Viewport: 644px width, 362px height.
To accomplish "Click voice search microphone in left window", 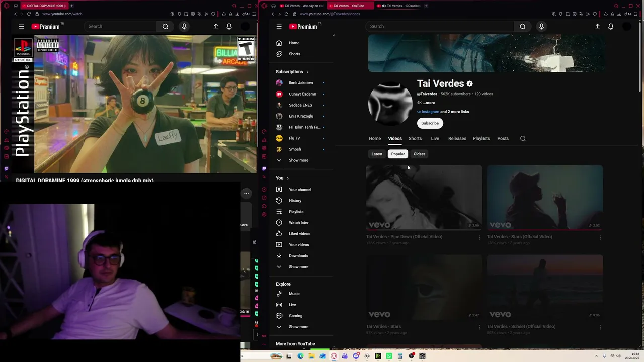I will tap(184, 27).
